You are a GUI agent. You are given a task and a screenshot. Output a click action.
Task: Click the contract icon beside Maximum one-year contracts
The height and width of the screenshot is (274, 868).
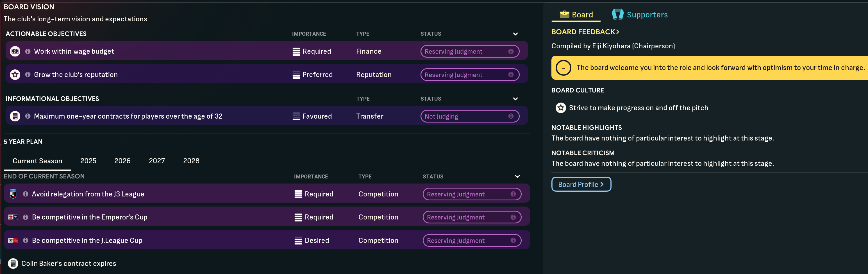pyautogui.click(x=15, y=116)
